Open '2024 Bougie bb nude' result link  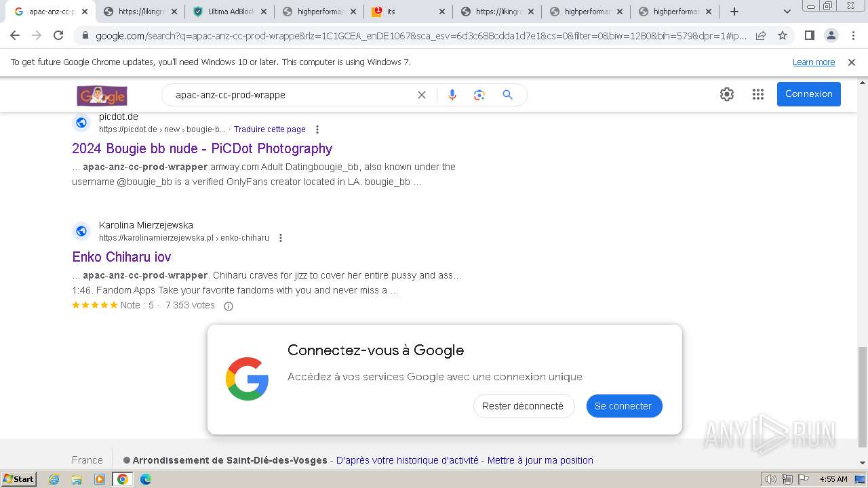tap(202, 148)
